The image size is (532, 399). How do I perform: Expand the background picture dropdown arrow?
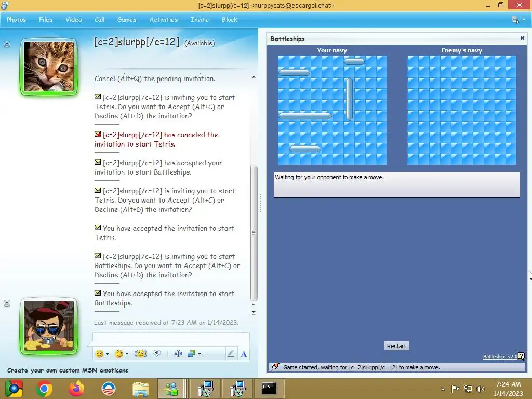click(199, 354)
